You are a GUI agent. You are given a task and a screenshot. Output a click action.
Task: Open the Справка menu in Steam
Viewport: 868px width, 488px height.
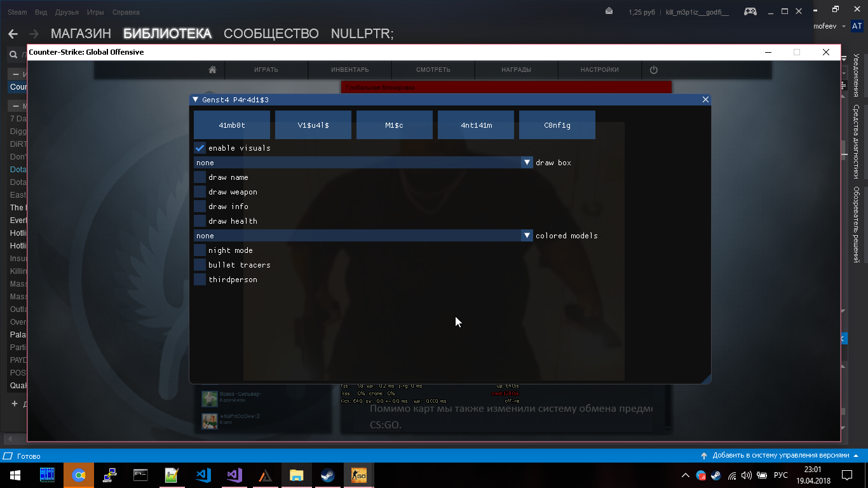coord(126,12)
